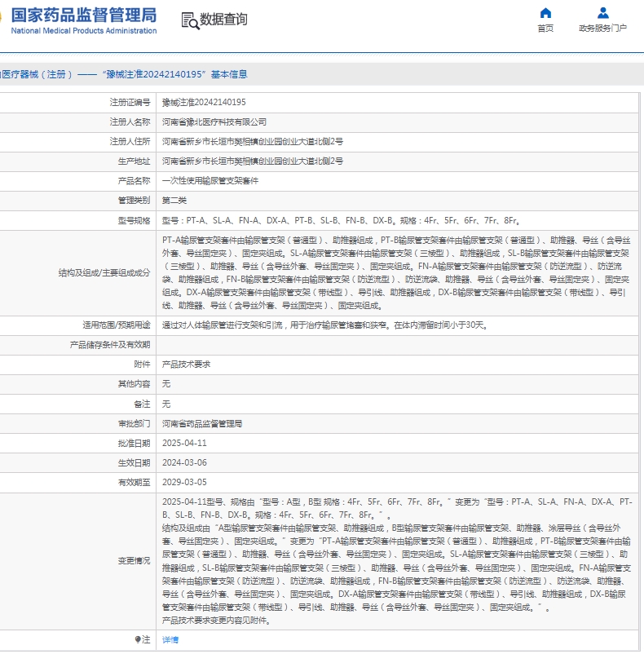Click the 注册人住所 address value
The image size is (644, 654).
click(x=253, y=142)
